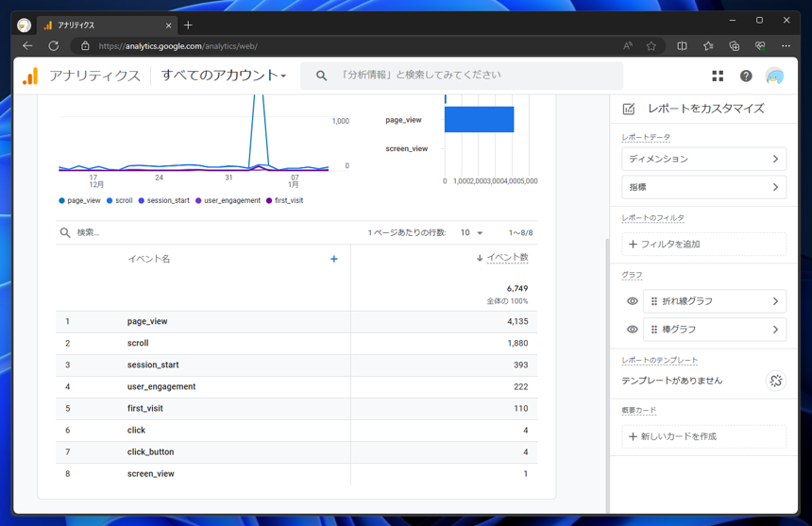Click the 6,749 total event count
Image resolution: width=812 pixels, height=526 pixels.
click(517, 288)
